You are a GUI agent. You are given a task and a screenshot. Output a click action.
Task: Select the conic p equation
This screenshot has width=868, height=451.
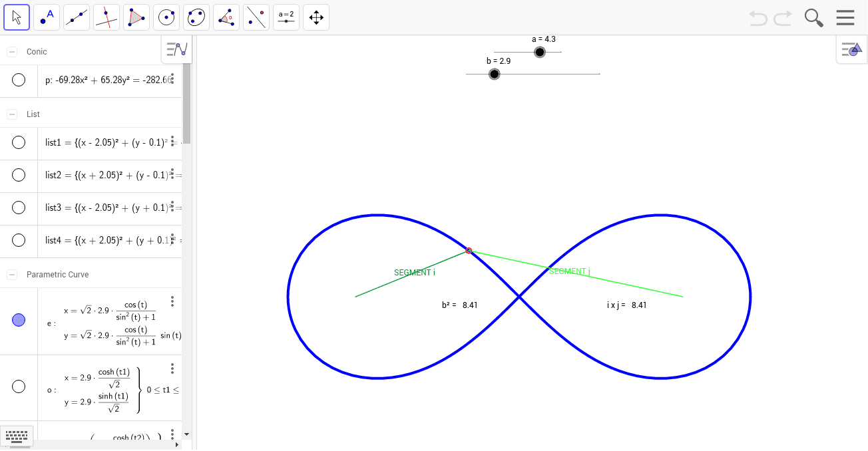pyautogui.click(x=109, y=80)
